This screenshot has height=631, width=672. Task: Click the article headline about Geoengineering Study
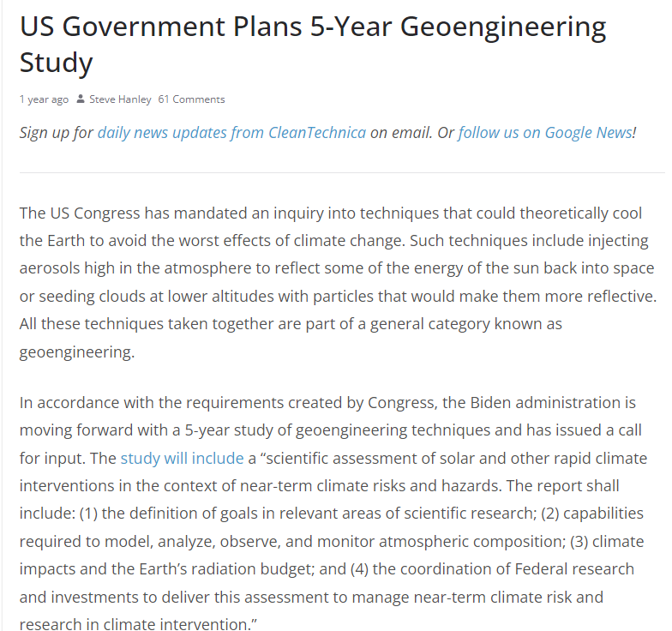(312, 45)
